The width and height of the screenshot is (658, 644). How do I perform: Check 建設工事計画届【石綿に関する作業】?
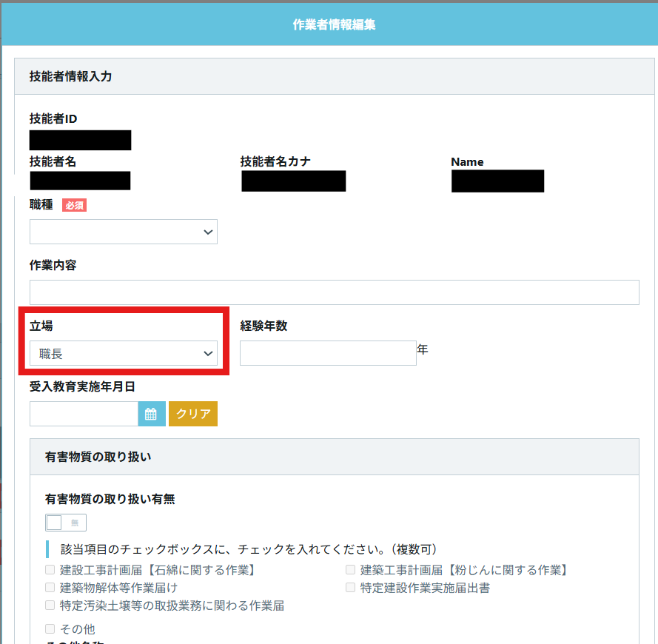coord(50,570)
